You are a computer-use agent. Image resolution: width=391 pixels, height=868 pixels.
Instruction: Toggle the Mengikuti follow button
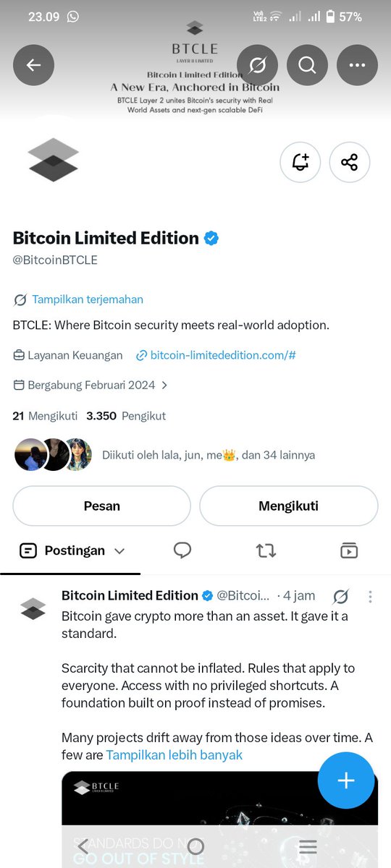click(x=288, y=506)
